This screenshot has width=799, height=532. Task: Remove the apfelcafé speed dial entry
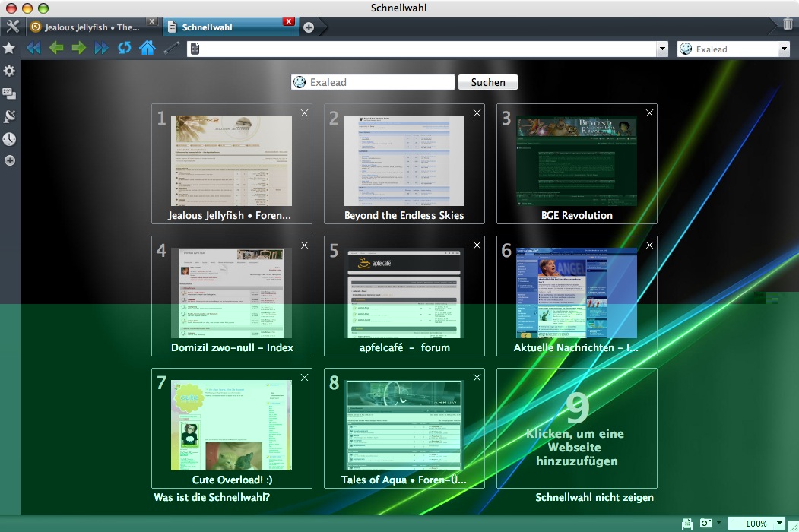click(477, 245)
